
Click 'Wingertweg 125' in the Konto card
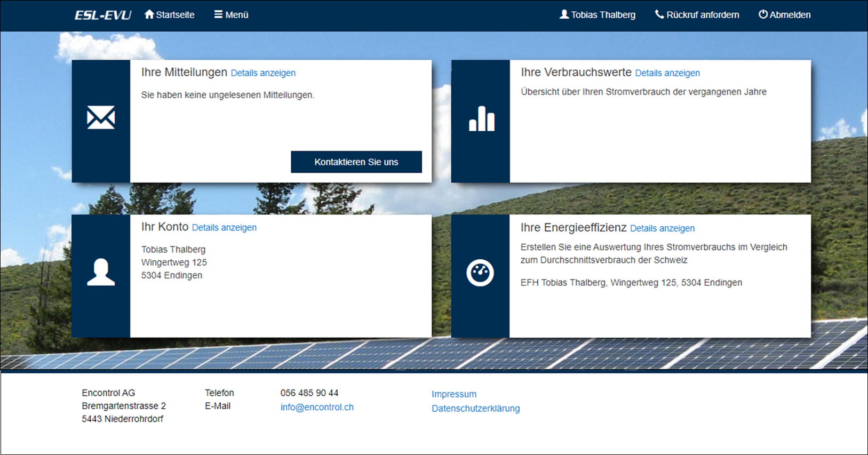coord(174,262)
